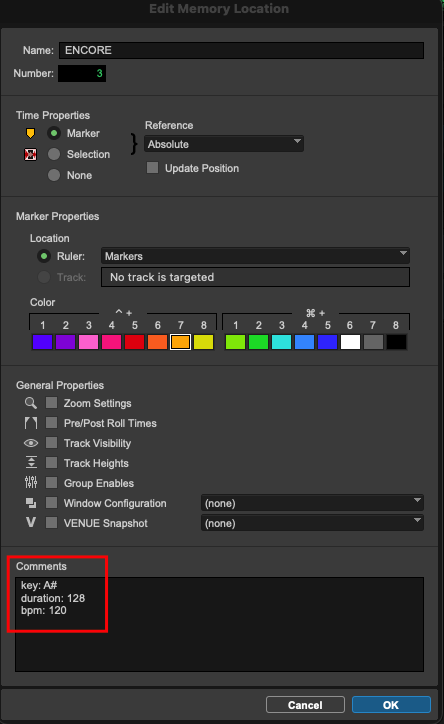Click the Track Visibility label
444x724 pixels.
tap(97, 443)
